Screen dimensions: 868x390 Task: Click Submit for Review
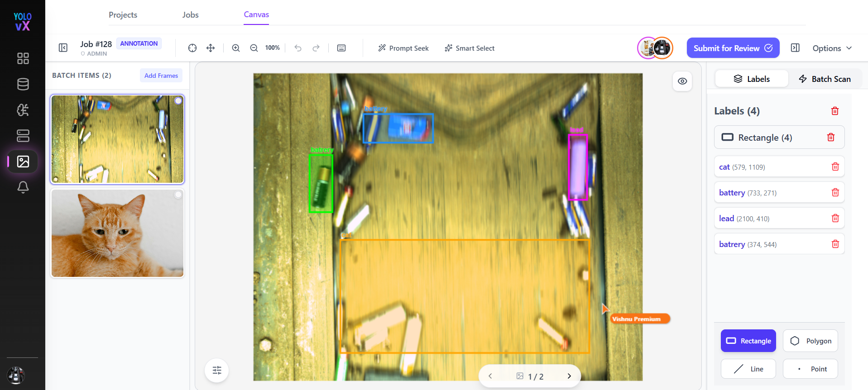[x=733, y=48]
